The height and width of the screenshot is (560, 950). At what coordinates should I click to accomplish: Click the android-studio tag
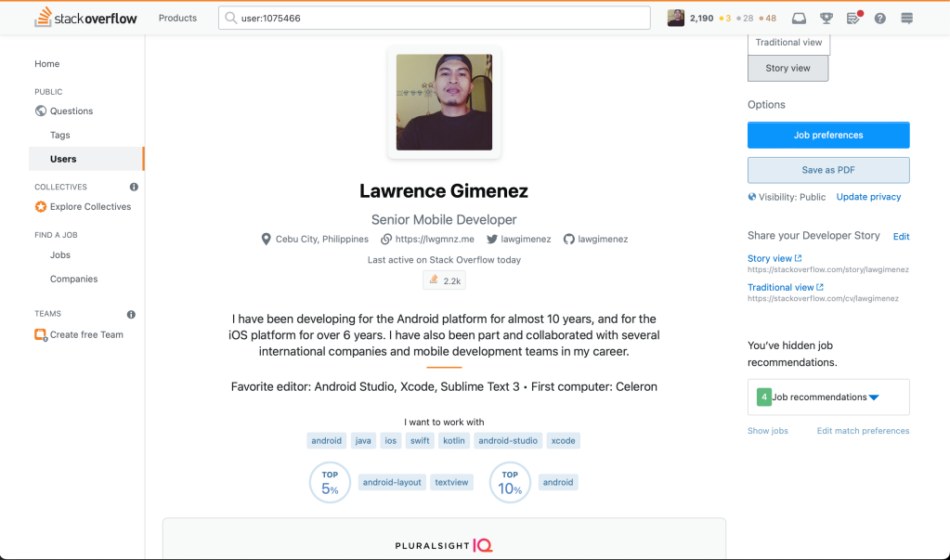click(x=507, y=441)
